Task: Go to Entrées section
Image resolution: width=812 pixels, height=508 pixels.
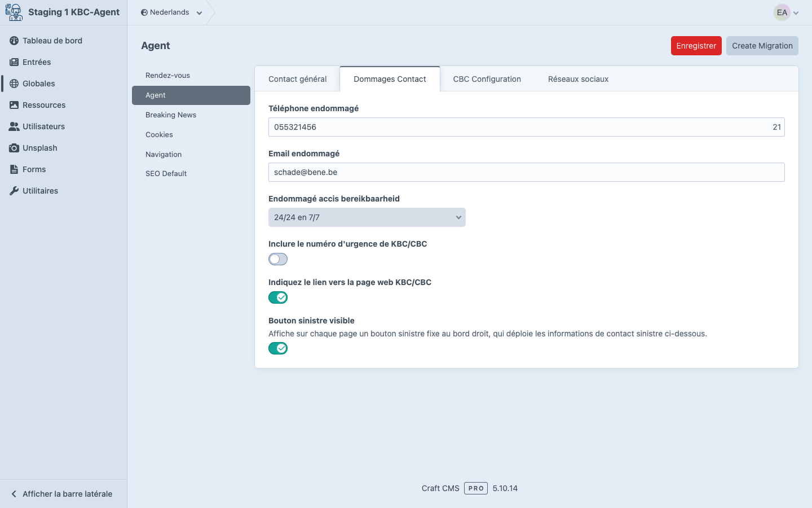Action: coord(63,62)
